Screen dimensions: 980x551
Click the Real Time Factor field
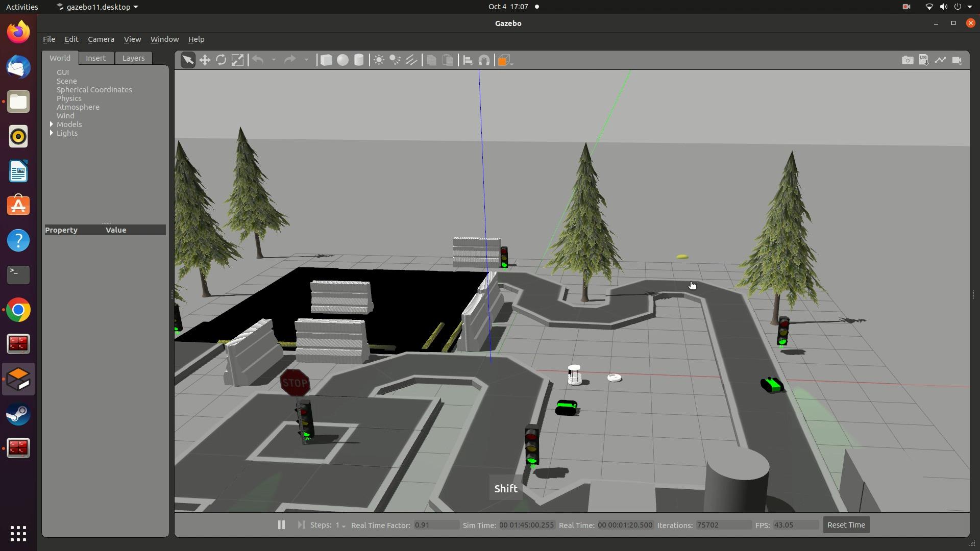436,525
